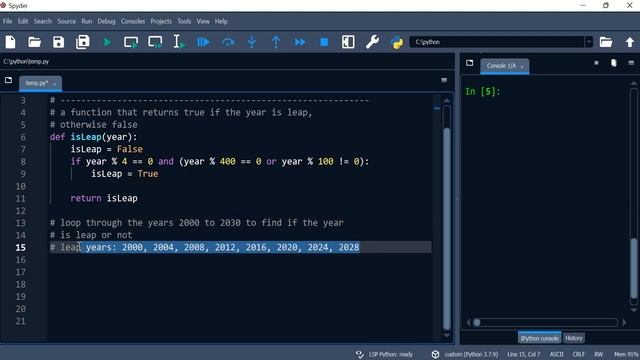Step out of function with up arrow icon
The image size is (640, 360).
(276, 42)
